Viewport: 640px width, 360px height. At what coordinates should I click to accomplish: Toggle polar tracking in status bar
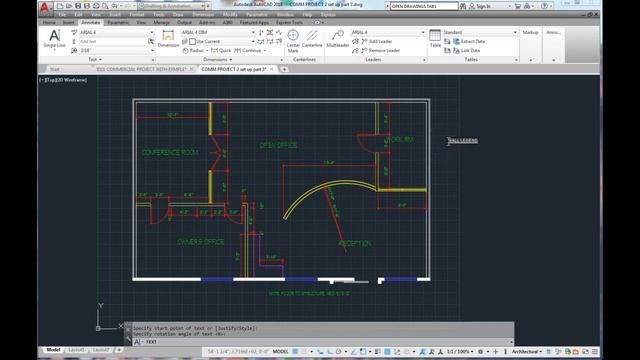point(339,351)
